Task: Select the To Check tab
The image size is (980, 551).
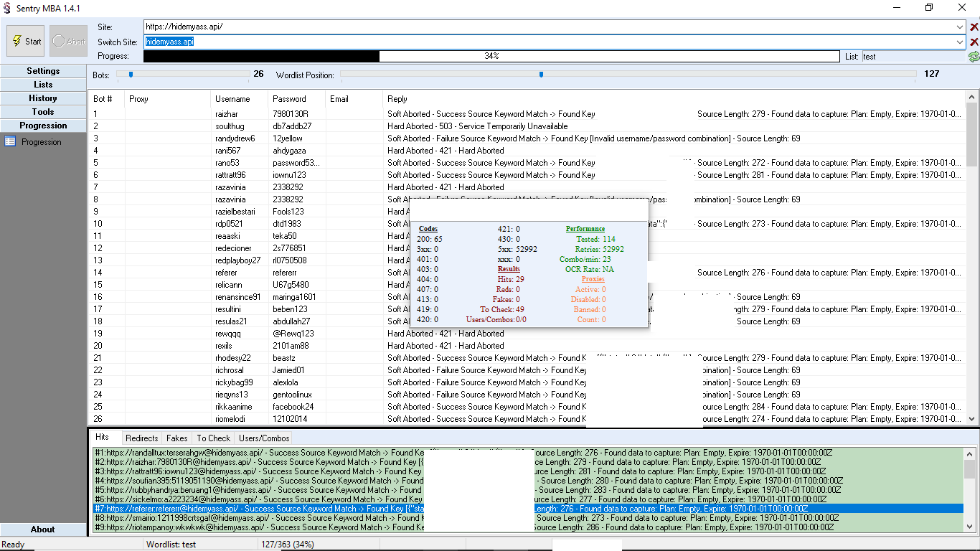Action: point(214,438)
